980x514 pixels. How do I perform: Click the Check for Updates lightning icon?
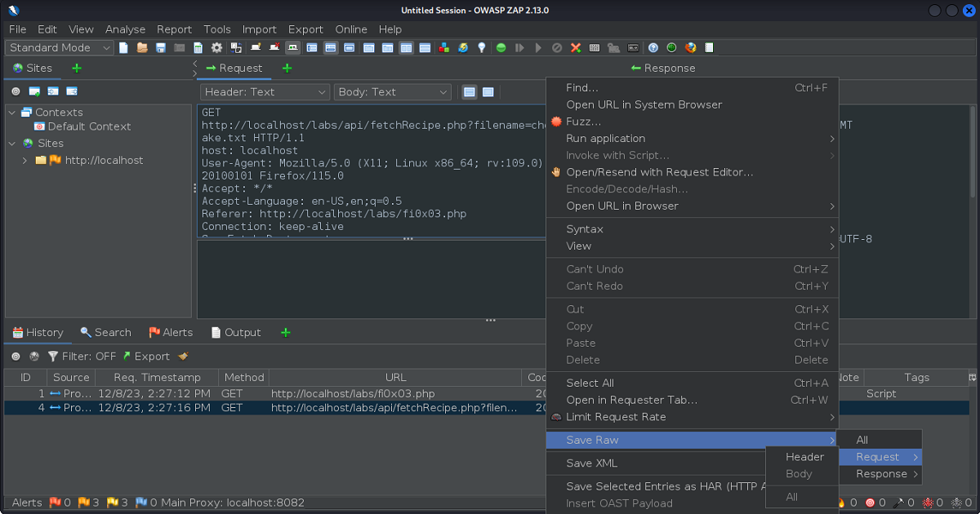tap(463, 48)
